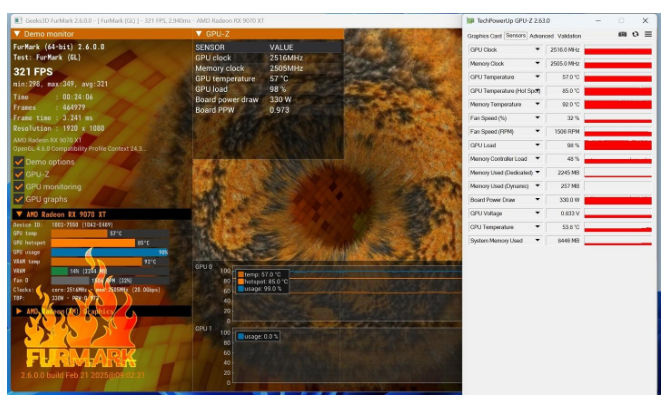Close the TechPowerUp GPU-Z window
This screenshot has height=406, width=668.
(645, 19)
